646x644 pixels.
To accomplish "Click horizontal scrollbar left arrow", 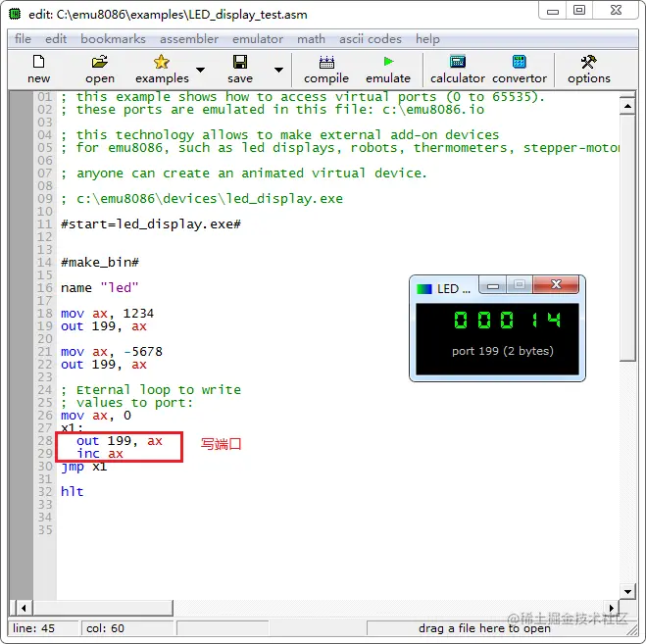I will click(x=24, y=608).
